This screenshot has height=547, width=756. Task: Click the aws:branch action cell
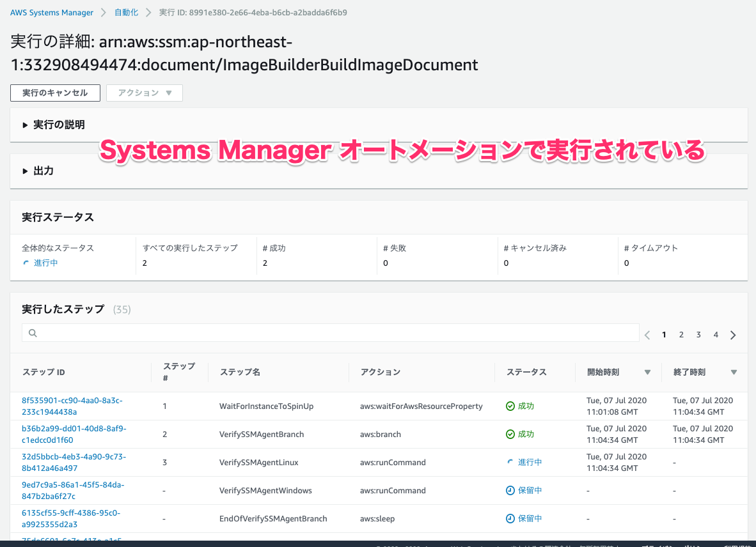(x=381, y=435)
